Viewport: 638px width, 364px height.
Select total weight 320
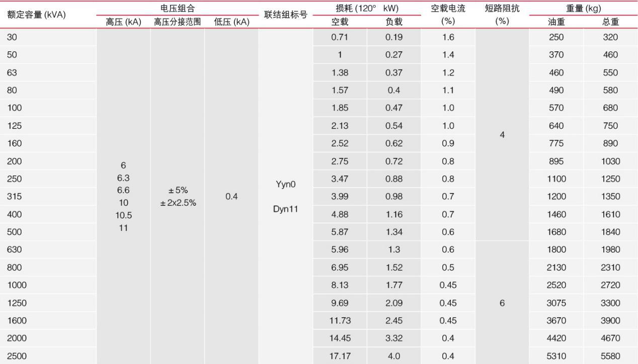(610, 37)
